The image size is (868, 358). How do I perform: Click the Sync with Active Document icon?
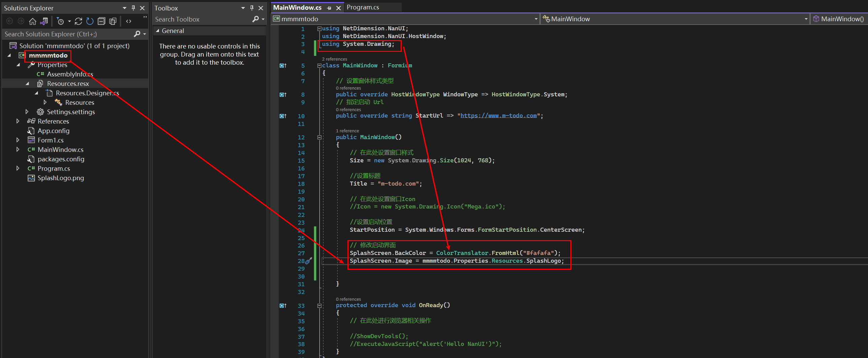tap(44, 21)
